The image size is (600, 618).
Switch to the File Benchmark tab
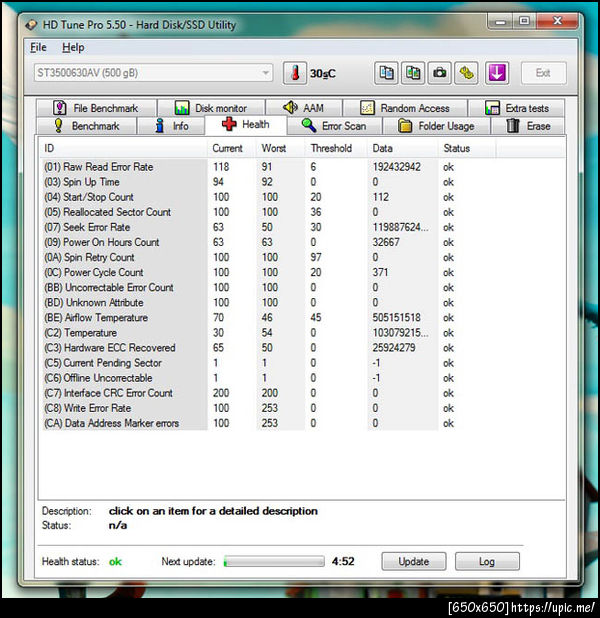96,108
